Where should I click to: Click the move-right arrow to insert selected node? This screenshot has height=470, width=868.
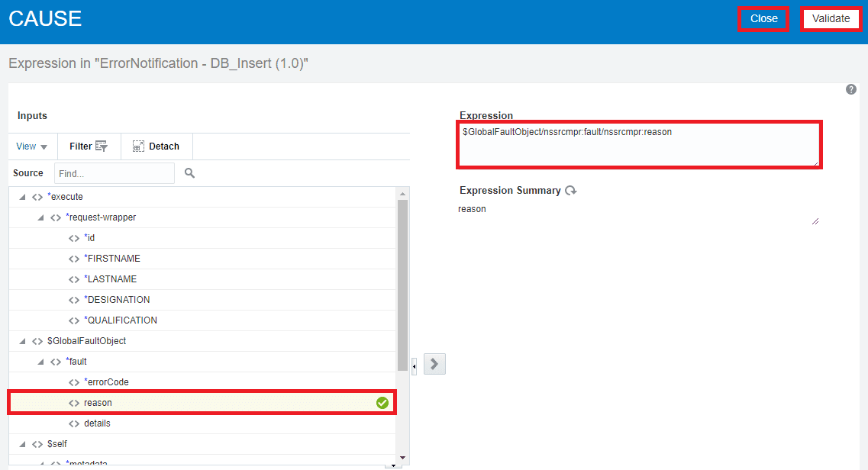pos(434,364)
